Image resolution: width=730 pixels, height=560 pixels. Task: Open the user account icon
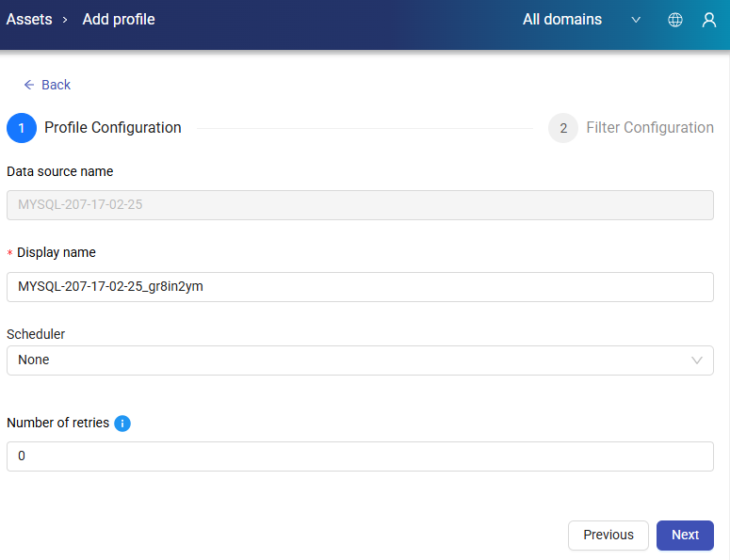[709, 20]
